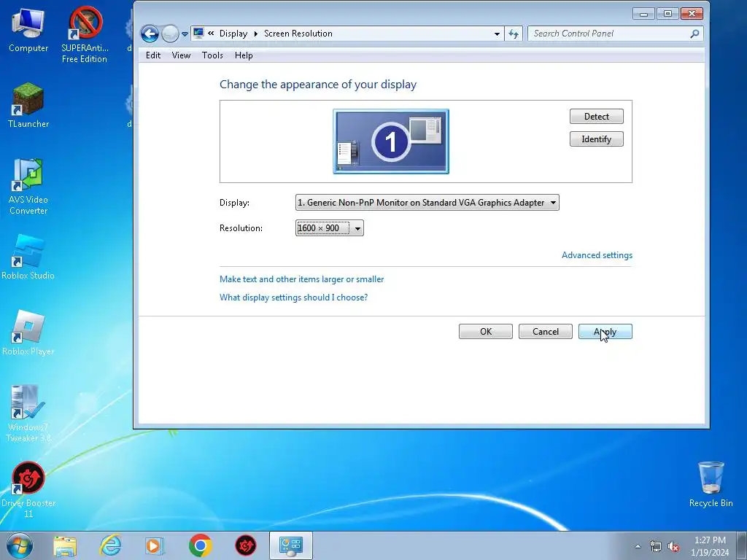
Task: Open the View menu
Action: pos(181,55)
